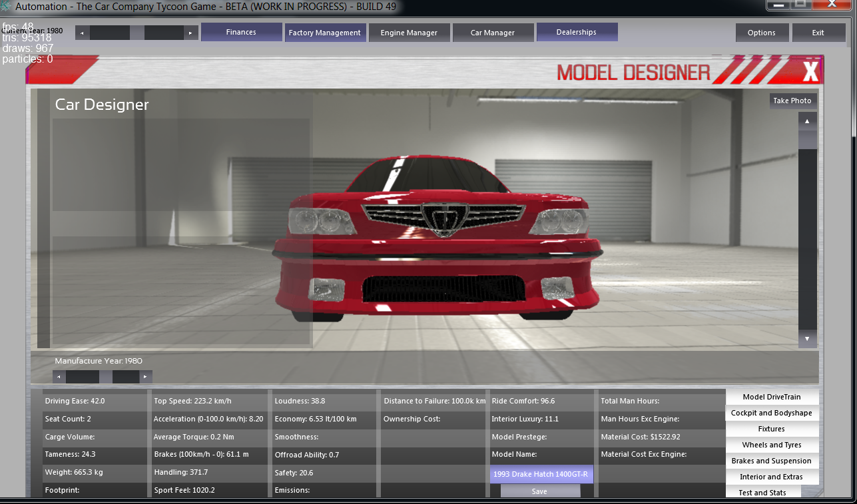Click the Acceleration (0-100.0 km/h) stat
The height and width of the screenshot is (504, 857).
[208, 419]
